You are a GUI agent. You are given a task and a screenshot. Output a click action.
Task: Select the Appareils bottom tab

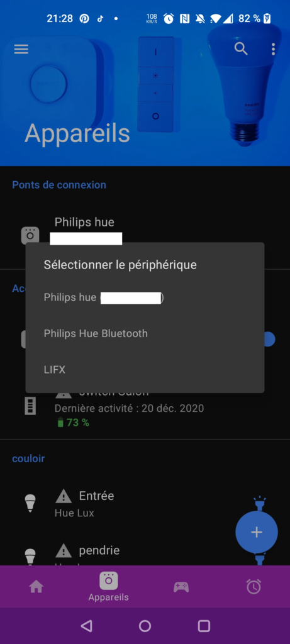[x=108, y=587]
